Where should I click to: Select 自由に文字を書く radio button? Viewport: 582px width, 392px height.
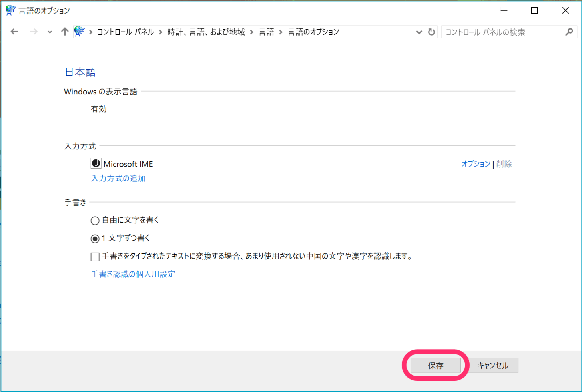[x=95, y=221]
